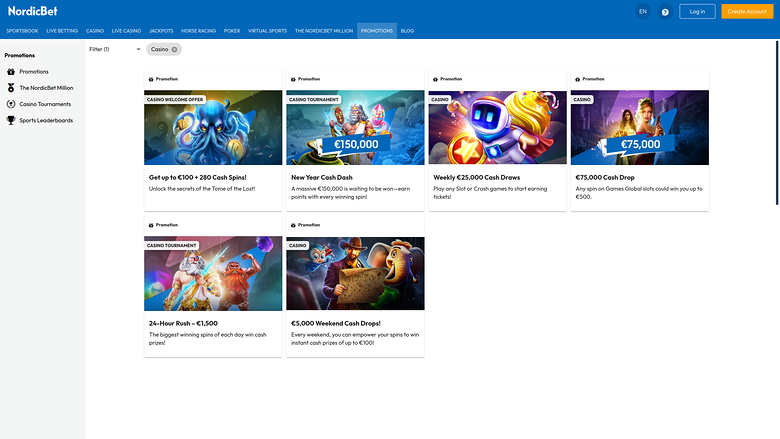Click the Create Account button
Screen dimensions: 780x439
(x=747, y=12)
